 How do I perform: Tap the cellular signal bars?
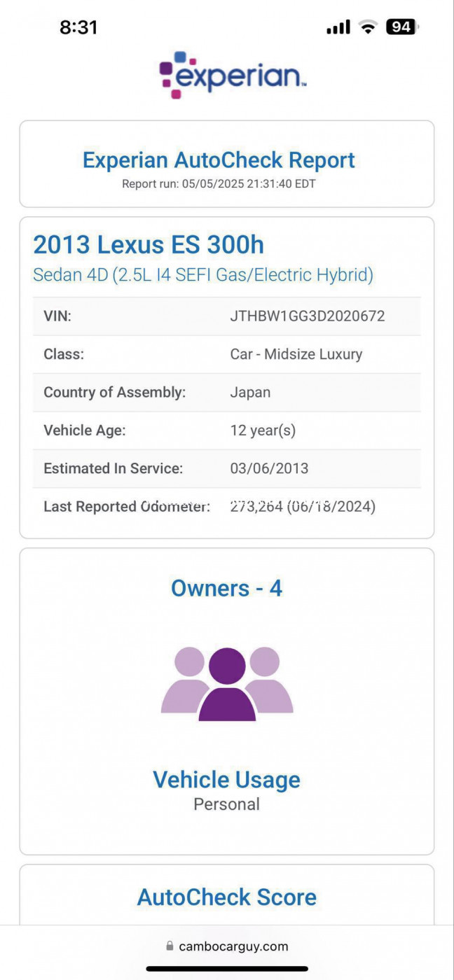tap(338, 27)
